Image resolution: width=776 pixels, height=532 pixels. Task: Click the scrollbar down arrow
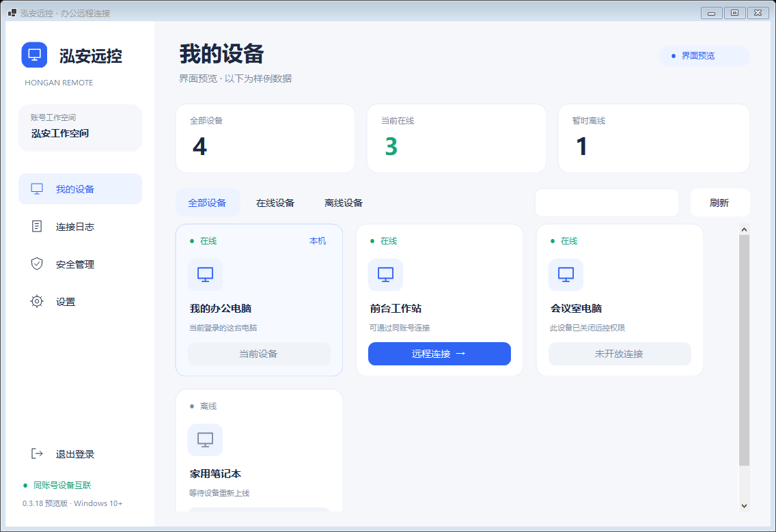(x=744, y=506)
